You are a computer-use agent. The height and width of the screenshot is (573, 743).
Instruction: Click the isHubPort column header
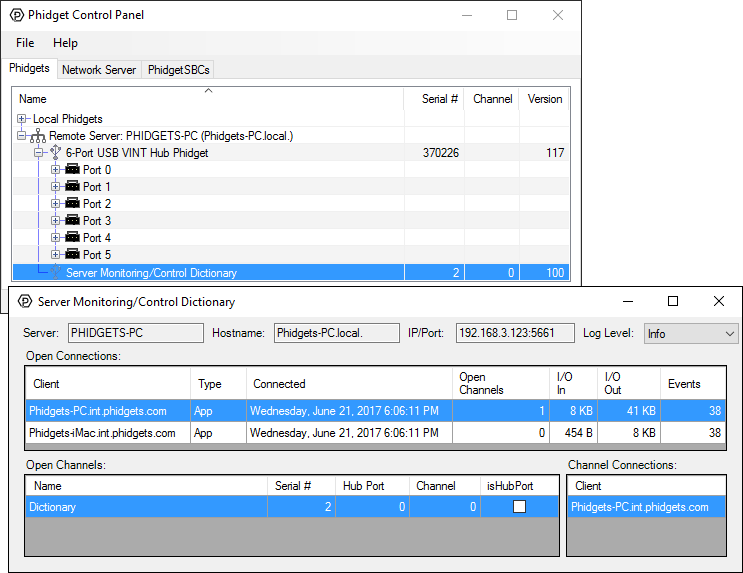[519, 486]
